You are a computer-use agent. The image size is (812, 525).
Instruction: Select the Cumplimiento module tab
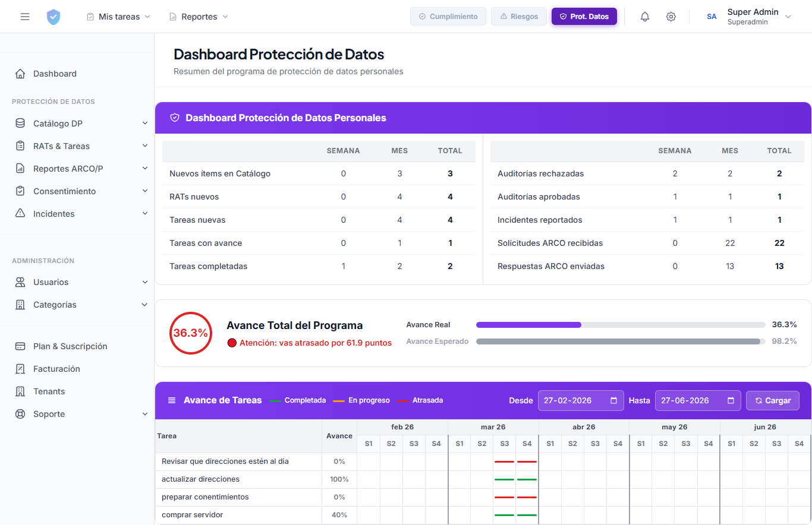pos(448,16)
